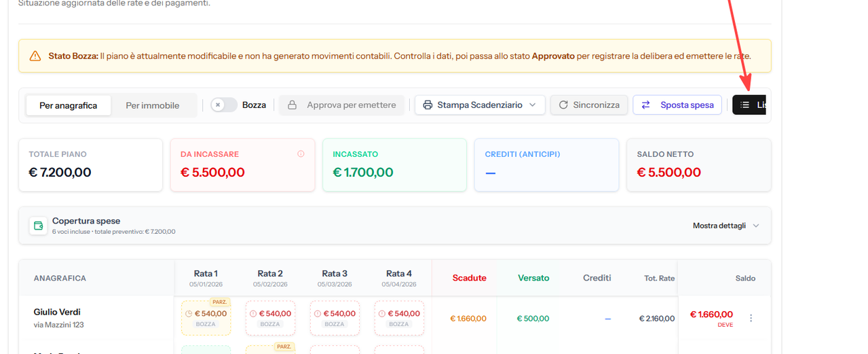
Task: Click the ANAGRAFICA column header
Action: tap(60, 279)
